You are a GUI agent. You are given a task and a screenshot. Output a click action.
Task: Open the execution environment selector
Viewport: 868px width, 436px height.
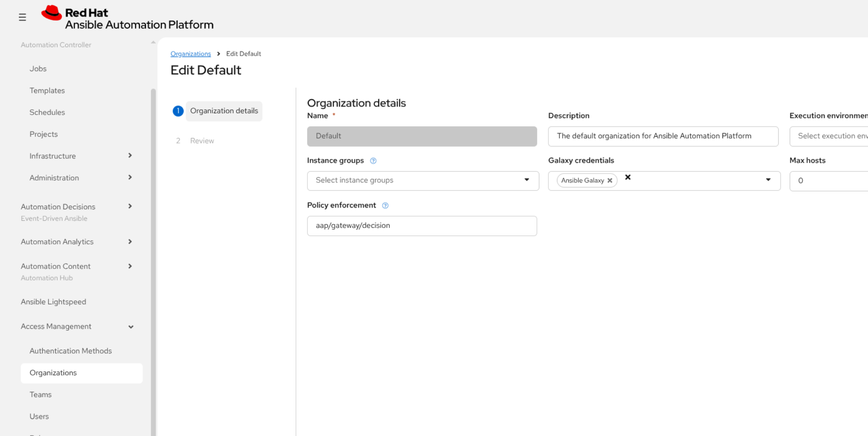click(829, 136)
